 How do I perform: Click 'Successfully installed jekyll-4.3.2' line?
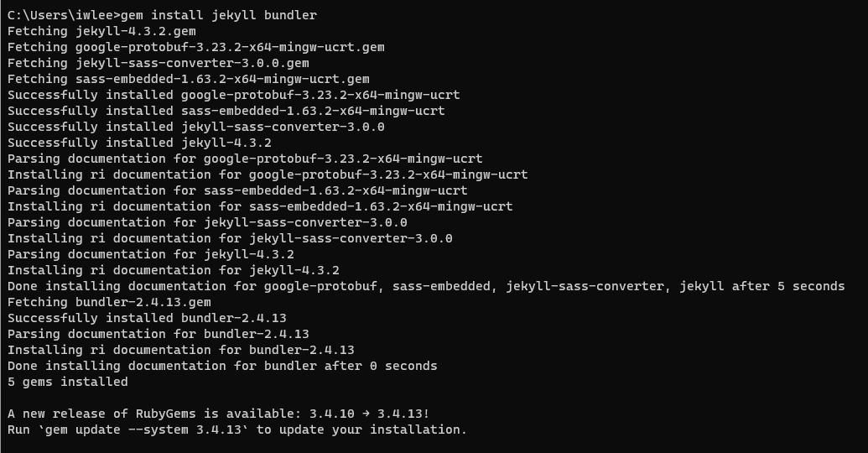point(139,143)
